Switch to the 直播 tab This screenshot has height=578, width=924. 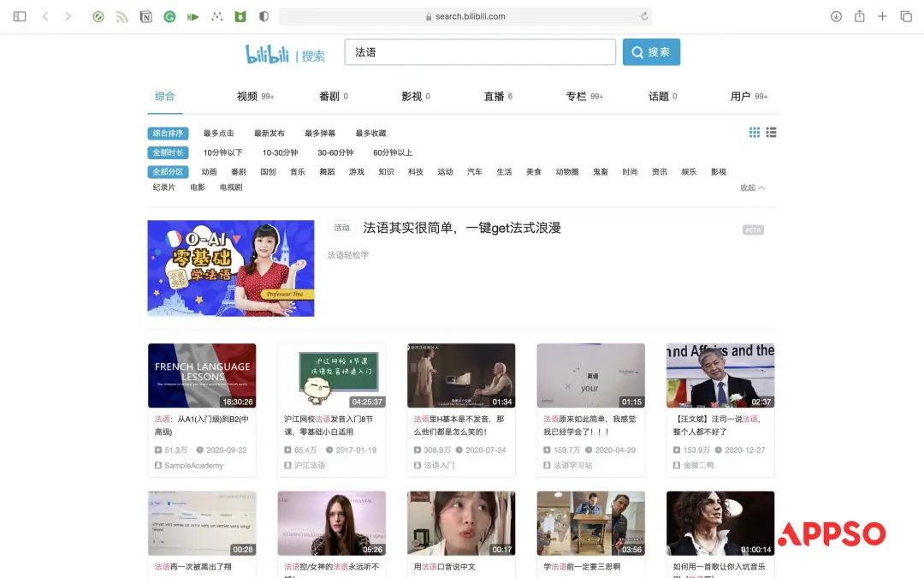point(495,96)
